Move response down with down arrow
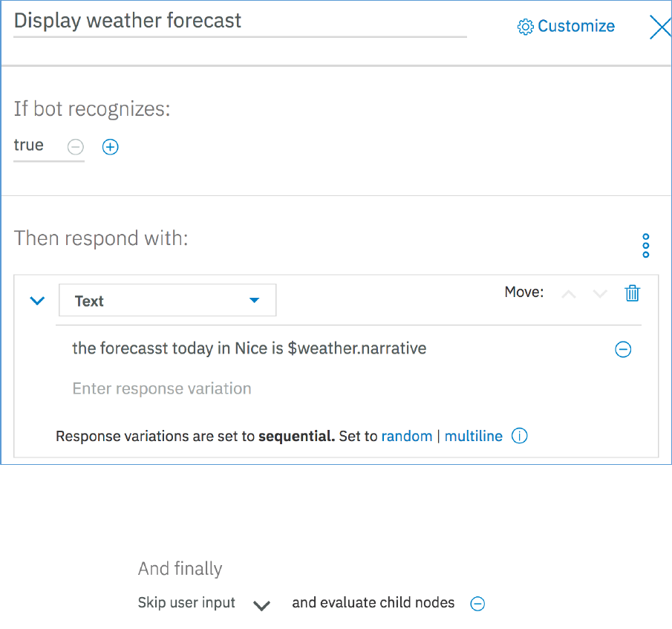This screenshot has width=672, height=629. tap(600, 294)
